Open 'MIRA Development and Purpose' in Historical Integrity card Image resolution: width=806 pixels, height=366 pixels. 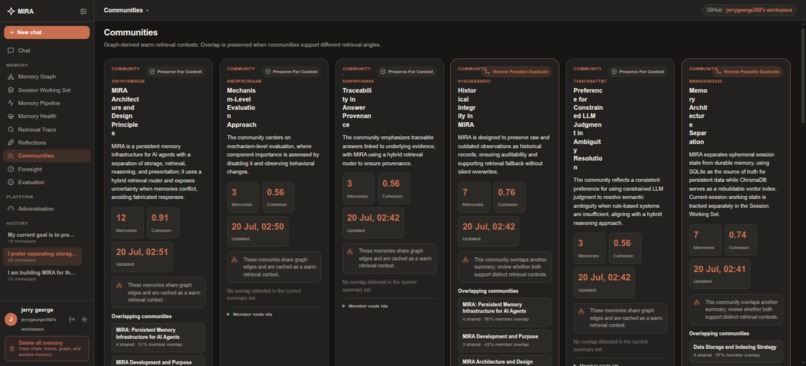pos(505,340)
